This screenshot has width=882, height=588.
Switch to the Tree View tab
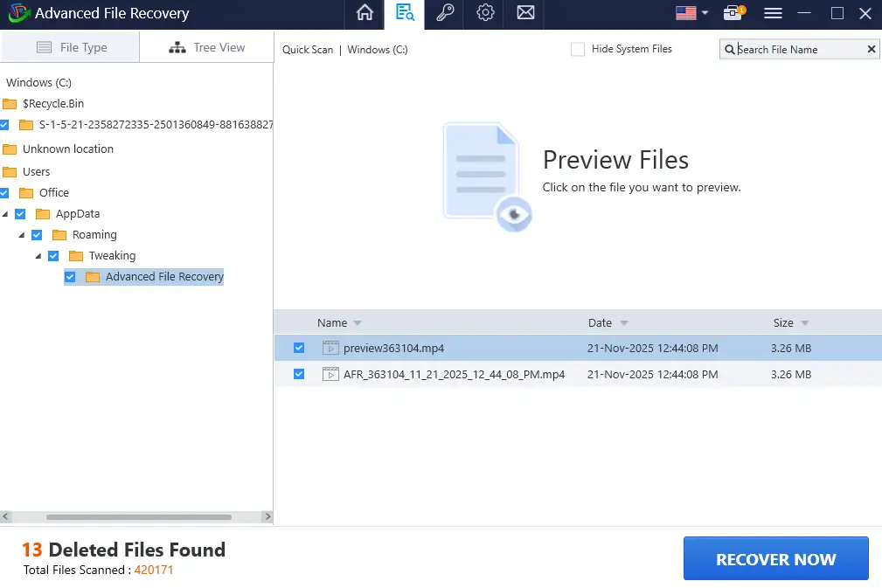pos(205,45)
